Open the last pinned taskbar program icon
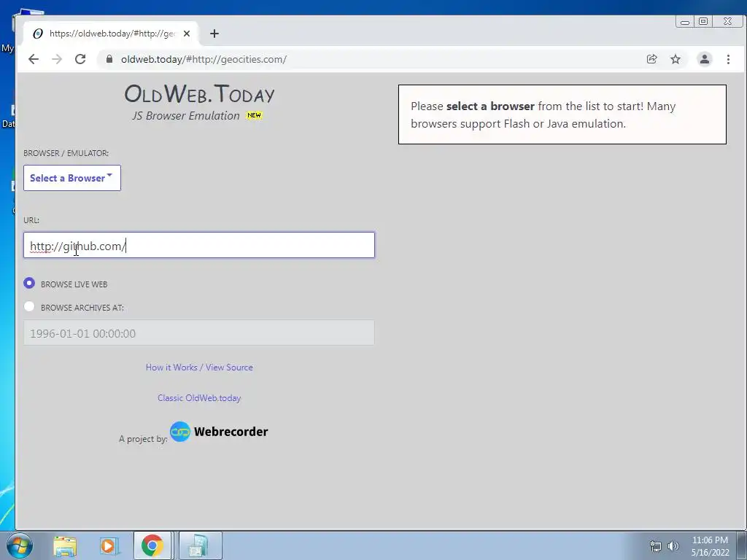 click(x=200, y=545)
